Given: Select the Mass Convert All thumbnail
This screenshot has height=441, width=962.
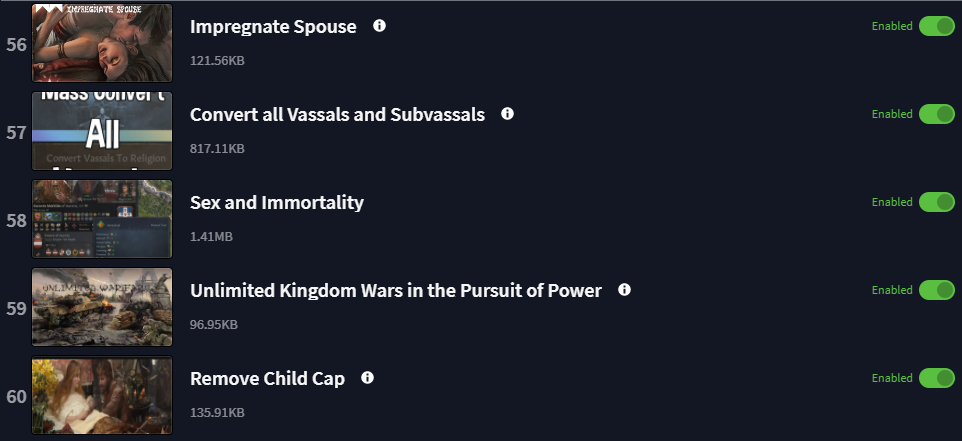Looking at the screenshot, I should tap(102, 131).
